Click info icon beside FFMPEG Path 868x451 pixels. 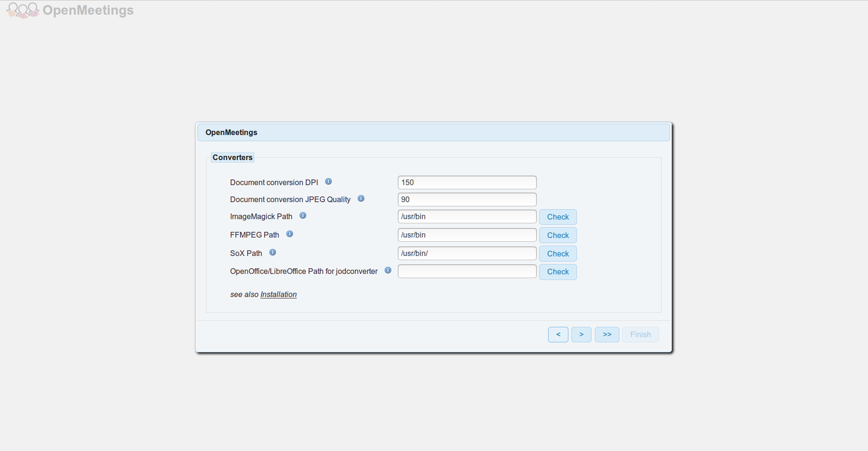pyautogui.click(x=290, y=234)
